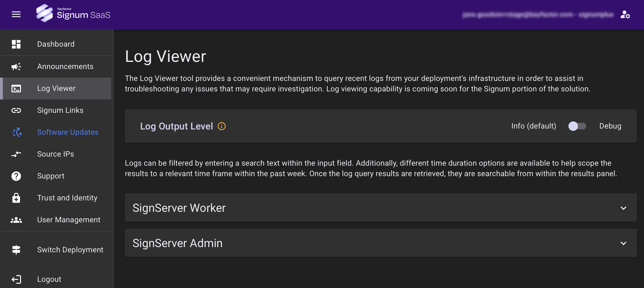This screenshot has width=644, height=288.
Task: Click the Dashboard grid icon
Action: tap(16, 44)
